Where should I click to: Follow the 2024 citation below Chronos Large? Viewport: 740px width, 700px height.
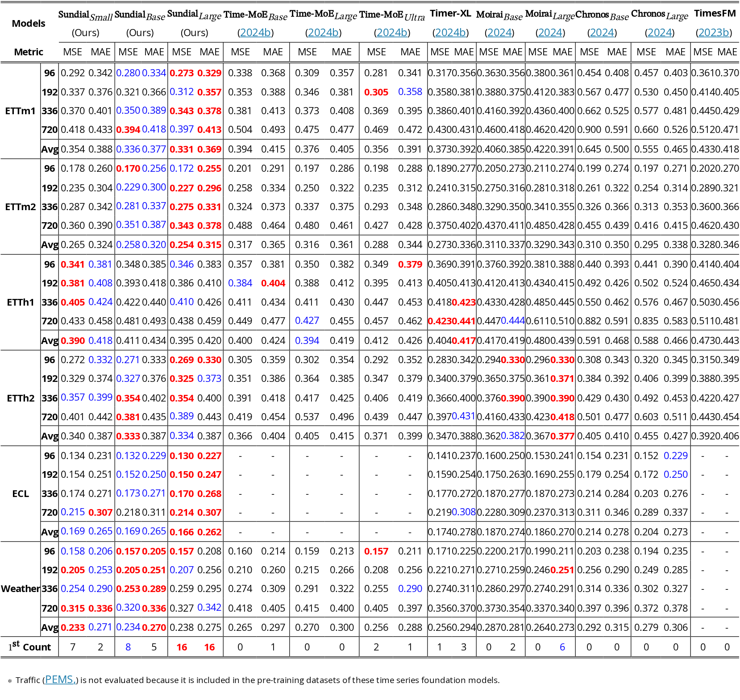(x=660, y=33)
